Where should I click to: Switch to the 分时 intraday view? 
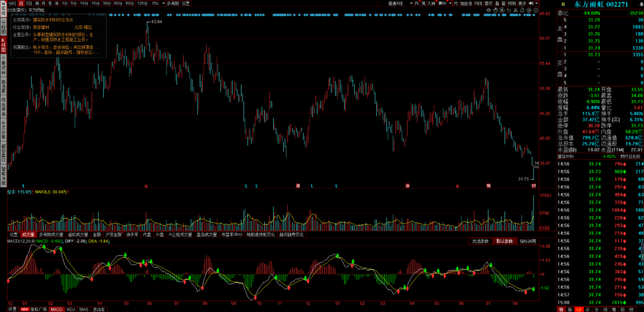click(13, 4)
